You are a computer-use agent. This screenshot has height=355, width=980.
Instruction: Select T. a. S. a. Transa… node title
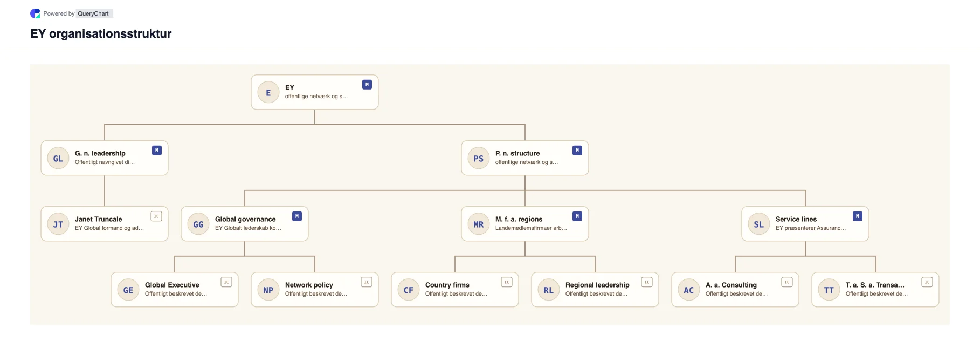tap(875, 285)
